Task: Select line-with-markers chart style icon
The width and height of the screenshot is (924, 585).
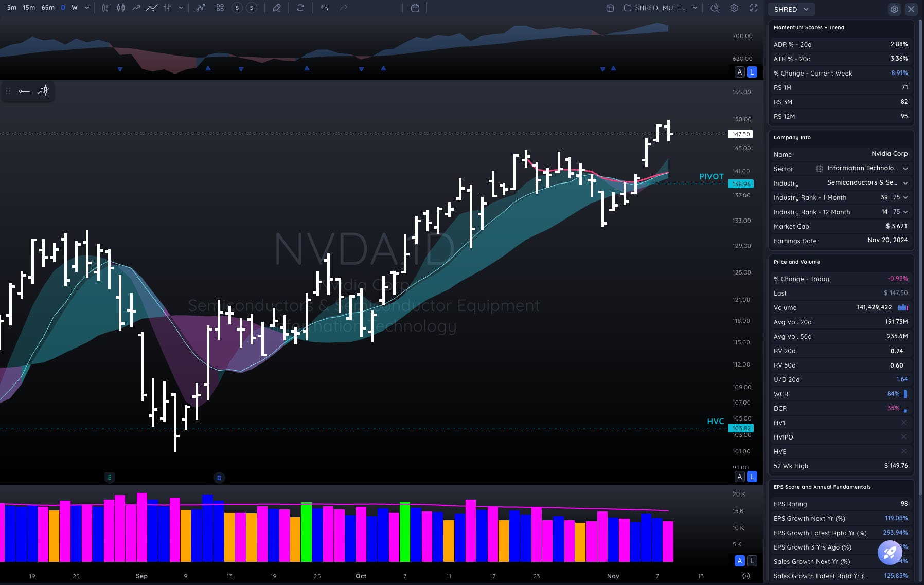Action: [x=152, y=8]
